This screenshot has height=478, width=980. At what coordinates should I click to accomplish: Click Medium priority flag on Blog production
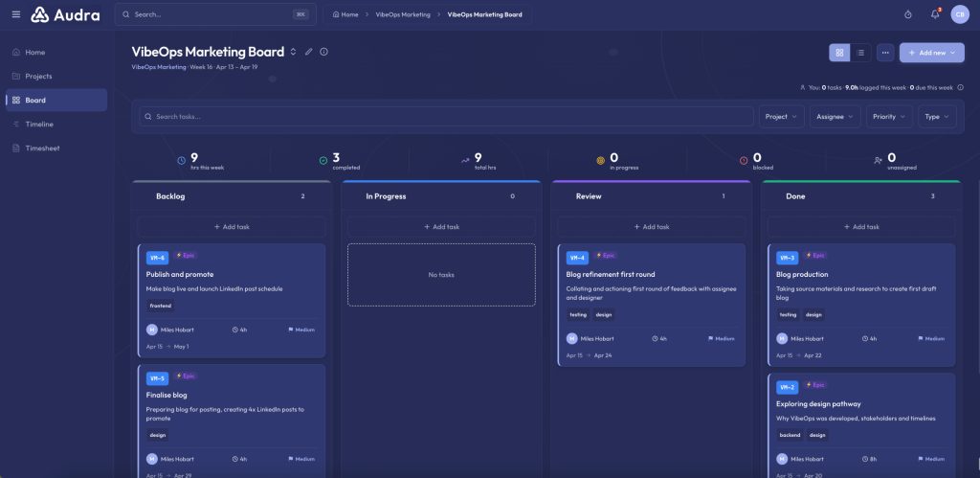coord(931,338)
